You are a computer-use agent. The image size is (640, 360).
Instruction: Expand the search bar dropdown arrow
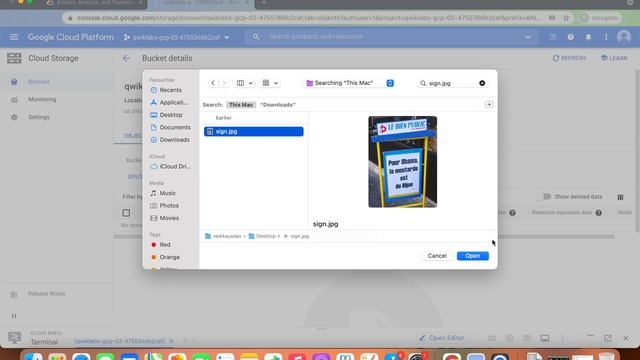coord(528,37)
